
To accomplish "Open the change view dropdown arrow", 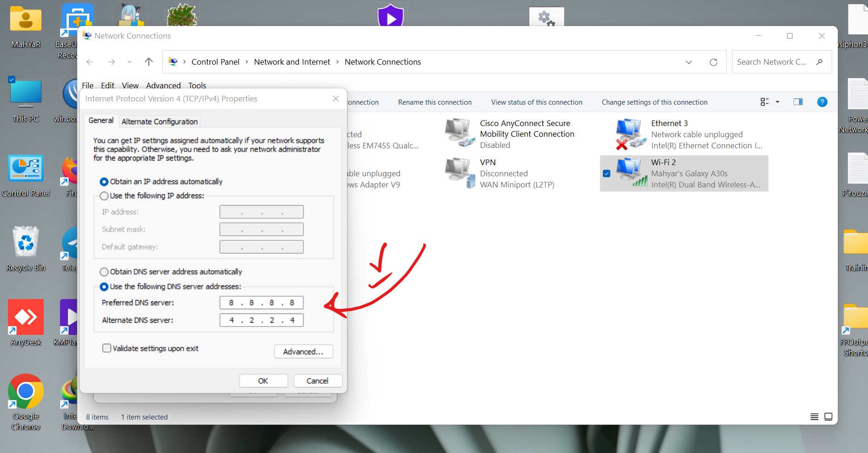I will 778,102.
